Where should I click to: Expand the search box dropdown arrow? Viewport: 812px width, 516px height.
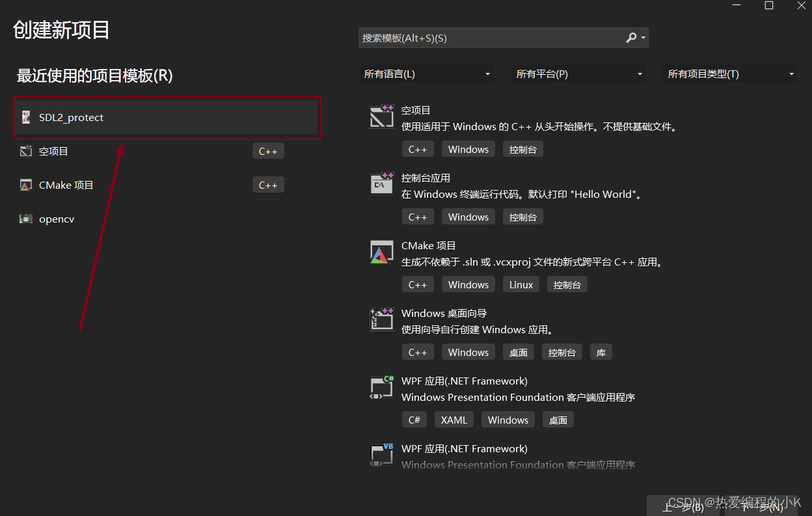point(643,38)
